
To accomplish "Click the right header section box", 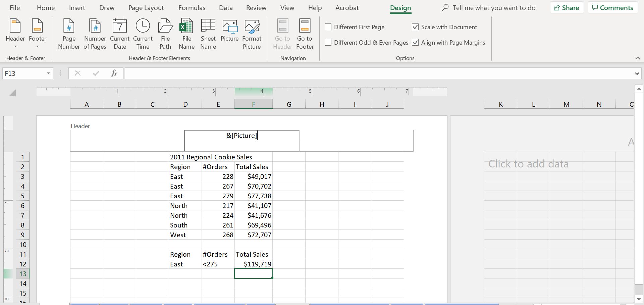I will 356,141.
